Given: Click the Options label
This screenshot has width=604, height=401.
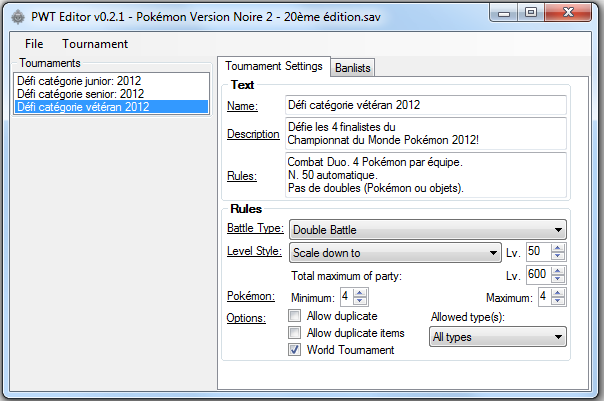Looking at the screenshot, I should click(246, 318).
